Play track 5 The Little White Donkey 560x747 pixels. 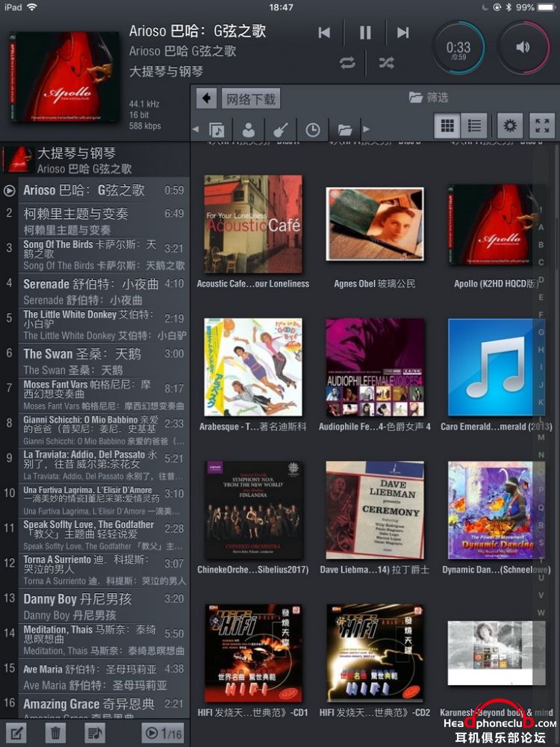94,326
